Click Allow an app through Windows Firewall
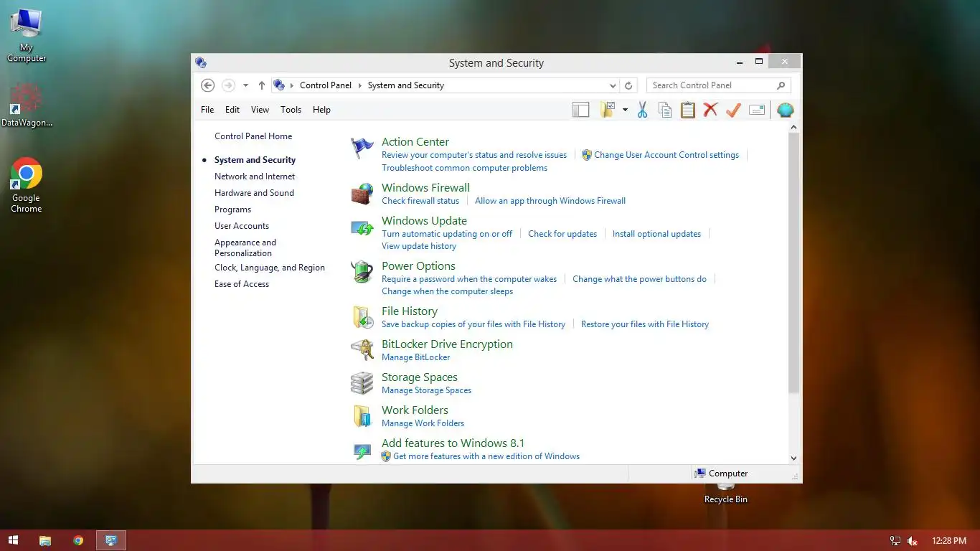This screenshot has width=980, height=551. [550, 201]
